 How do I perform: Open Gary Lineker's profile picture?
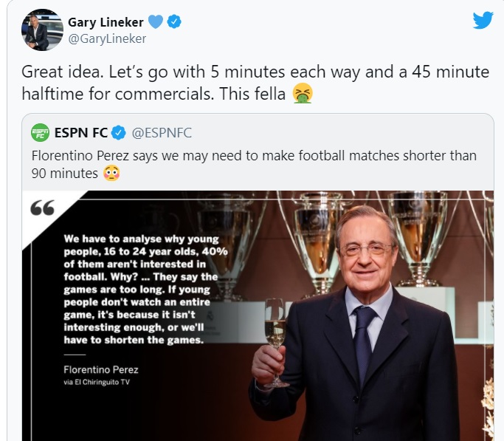point(42,30)
